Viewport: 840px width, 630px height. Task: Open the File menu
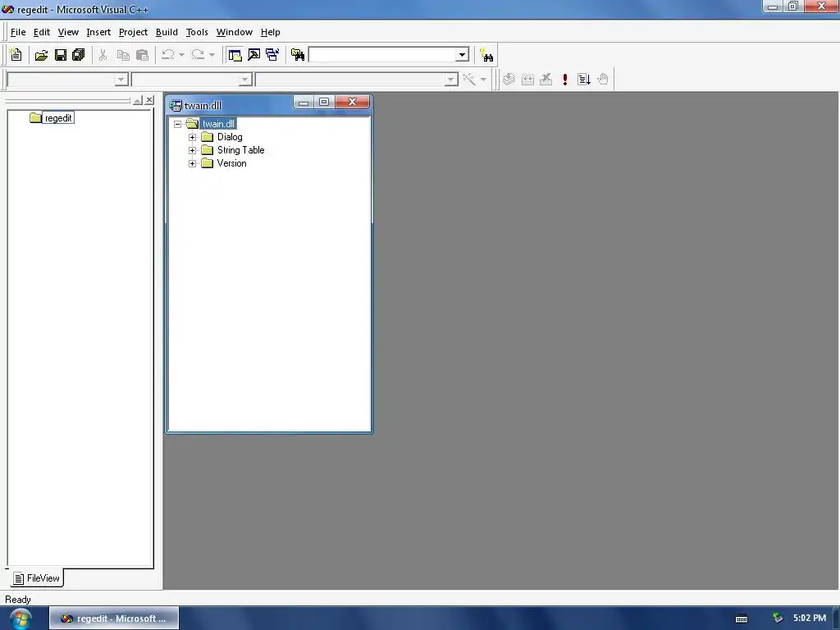pos(18,32)
